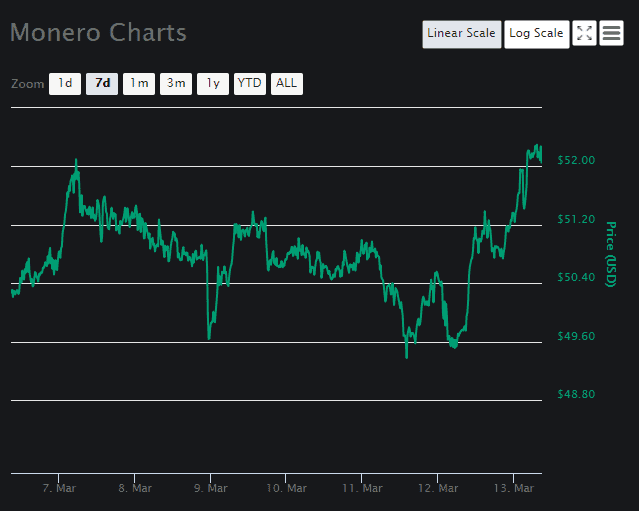Click the 11. Mar date label

(x=362, y=488)
